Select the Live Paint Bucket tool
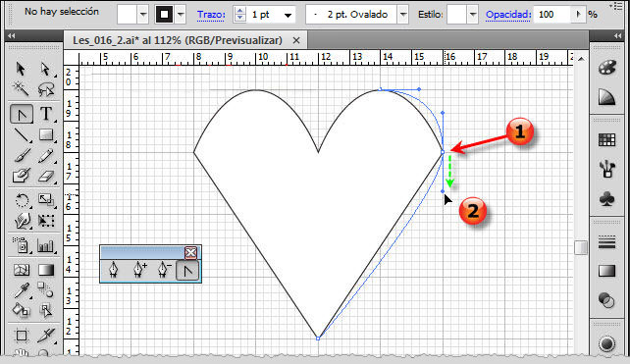The width and height of the screenshot is (630, 364). (x=21, y=310)
